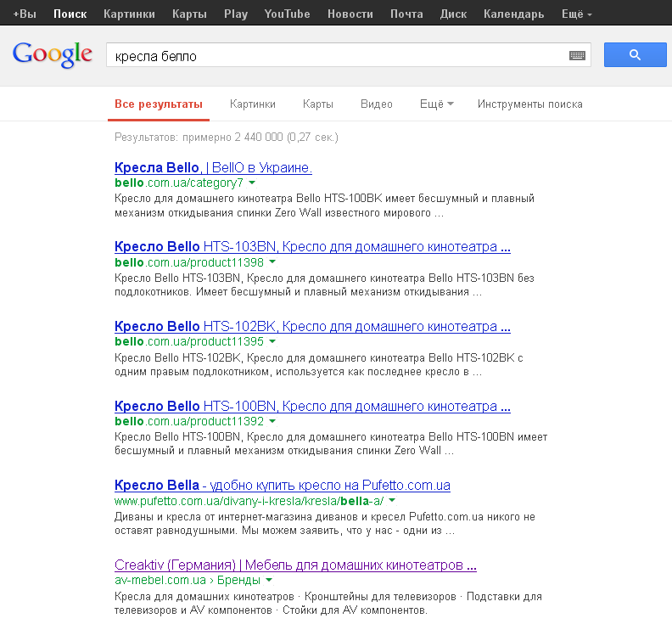This screenshot has width=672, height=624.
Task: Open Календарь in the top bar
Action: click(x=513, y=14)
